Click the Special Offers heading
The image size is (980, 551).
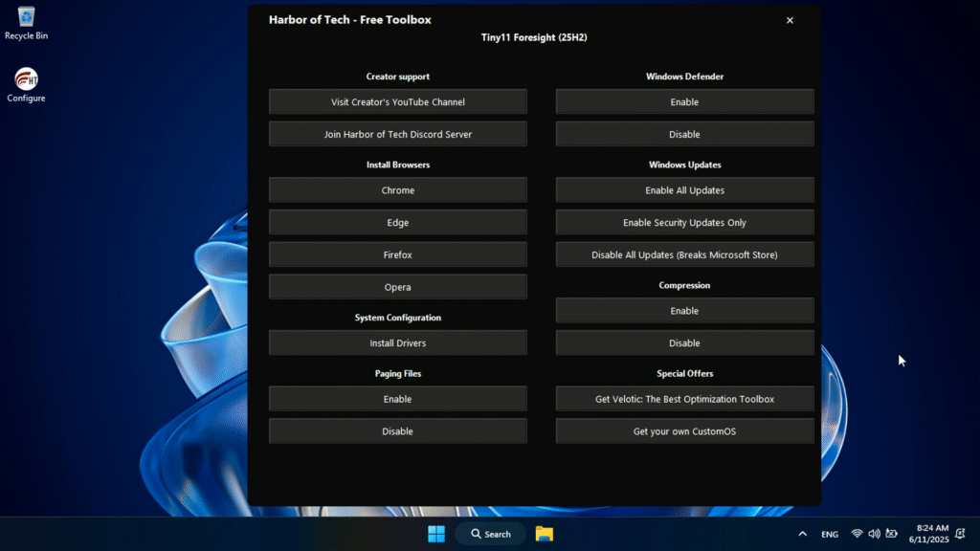[x=685, y=374]
